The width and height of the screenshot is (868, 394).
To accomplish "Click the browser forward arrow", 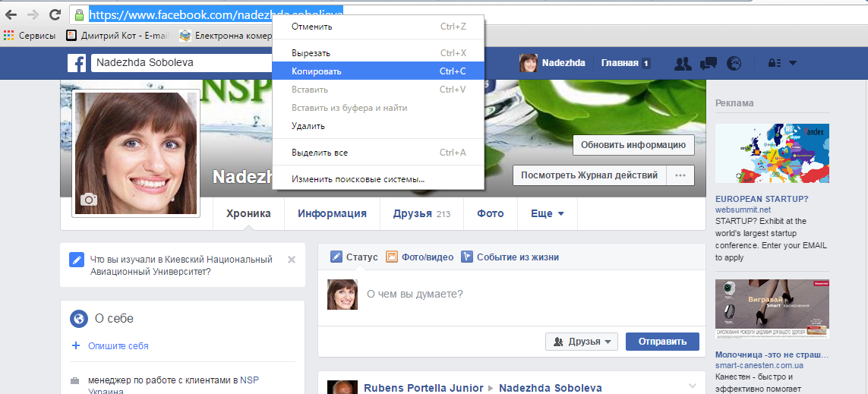I will (x=33, y=14).
